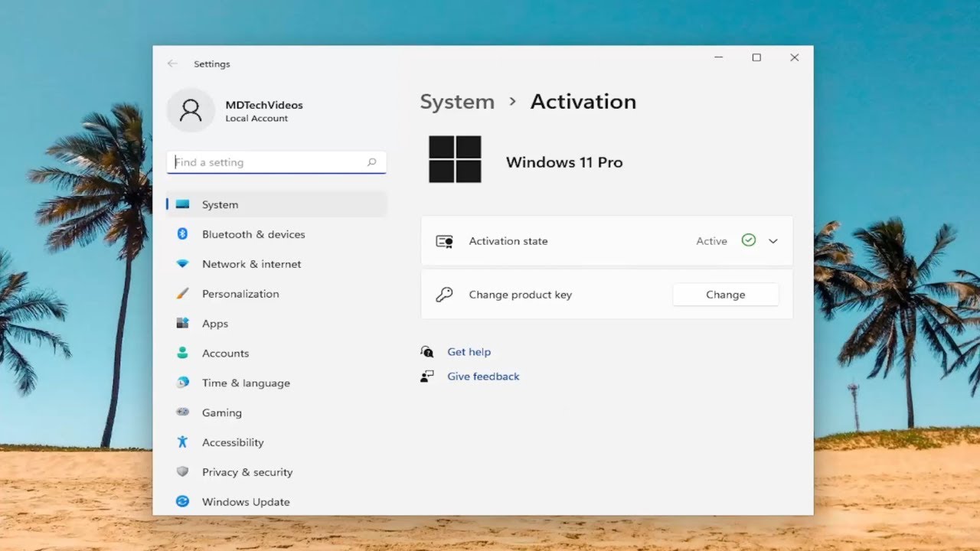This screenshot has height=551, width=980.
Task: Click the Local Account text
Action: pos(256,119)
